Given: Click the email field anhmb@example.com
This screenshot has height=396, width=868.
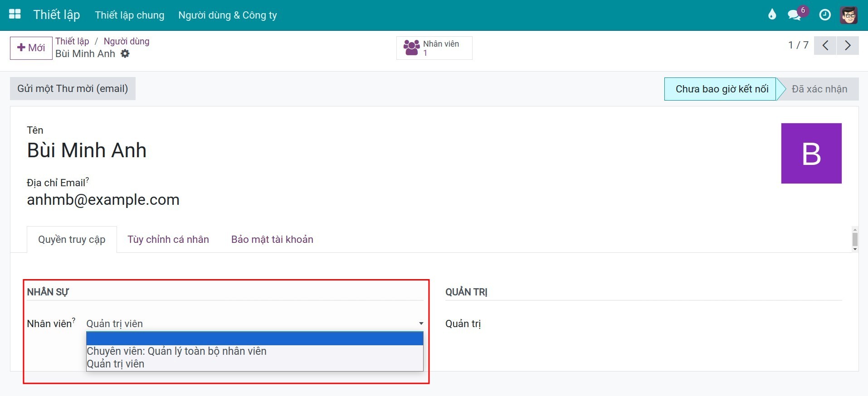Looking at the screenshot, I should click(x=103, y=199).
